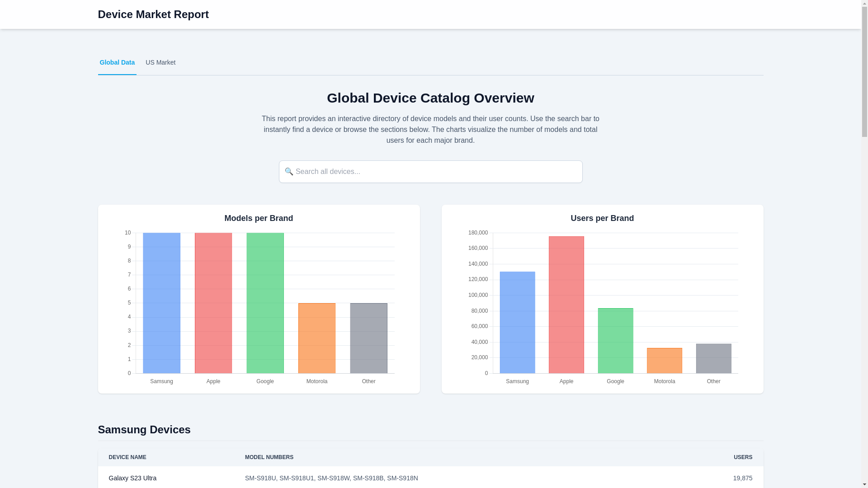Open the US Market tab
Screen dimensions: 868x488
[160, 63]
